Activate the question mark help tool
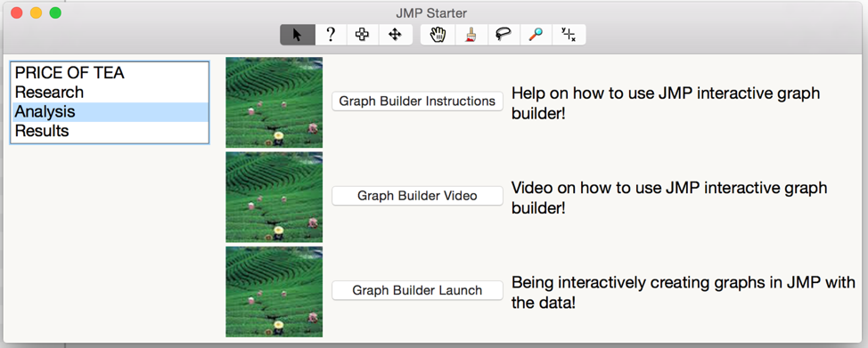 tap(331, 35)
